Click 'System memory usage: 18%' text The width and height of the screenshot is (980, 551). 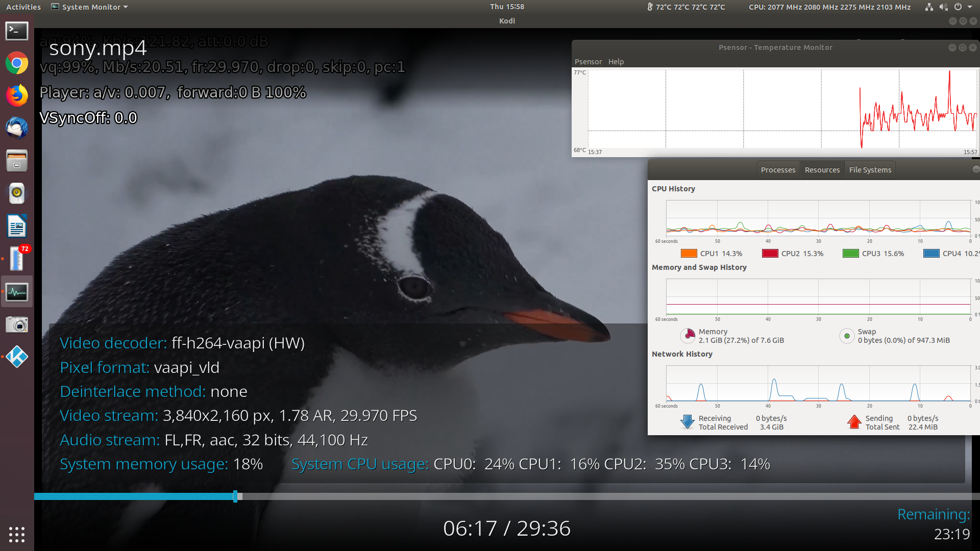tap(161, 464)
